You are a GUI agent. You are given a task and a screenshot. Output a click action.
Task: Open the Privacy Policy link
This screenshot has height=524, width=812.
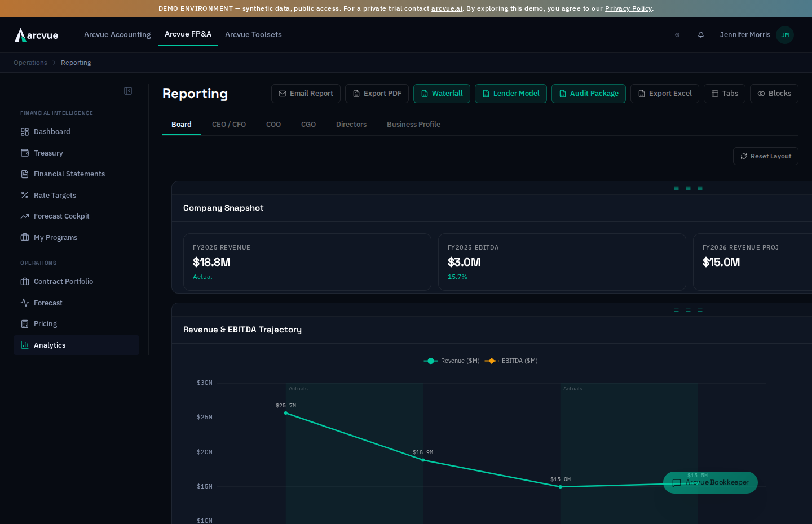click(x=628, y=8)
